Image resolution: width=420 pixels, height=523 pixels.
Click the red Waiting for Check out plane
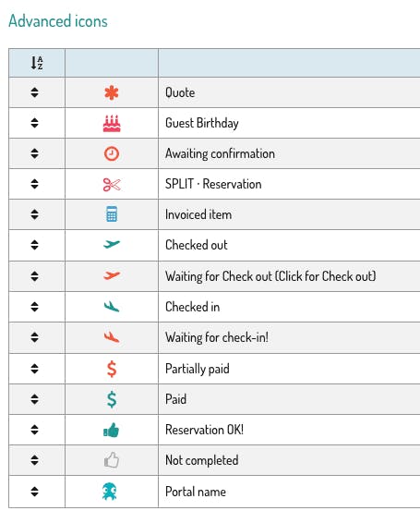(x=112, y=275)
